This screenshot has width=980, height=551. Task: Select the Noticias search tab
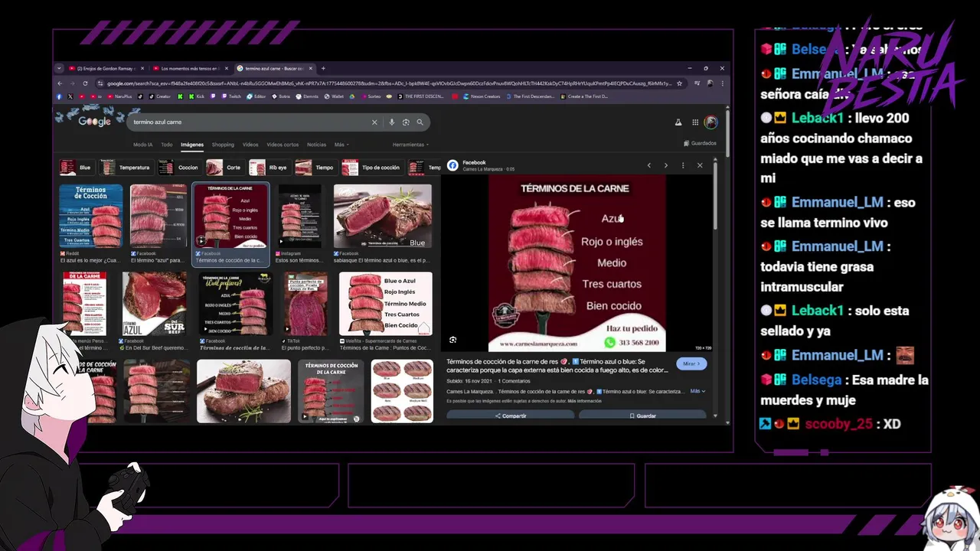click(316, 145)
